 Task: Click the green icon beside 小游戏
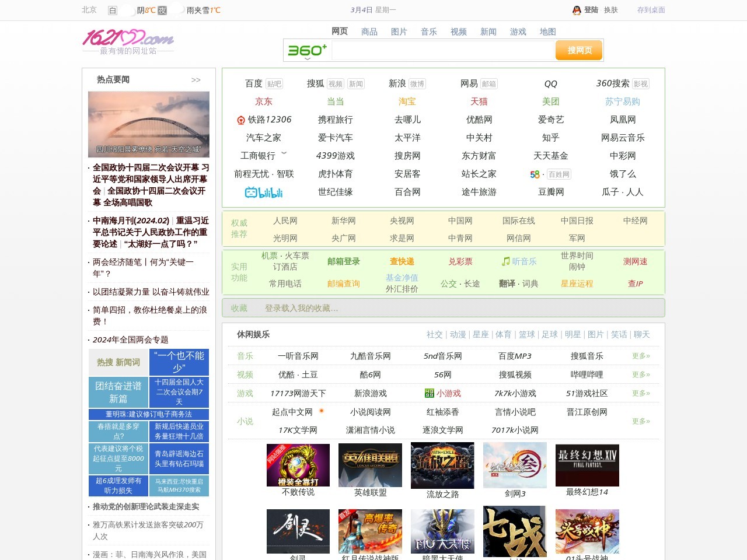(430, 394)
